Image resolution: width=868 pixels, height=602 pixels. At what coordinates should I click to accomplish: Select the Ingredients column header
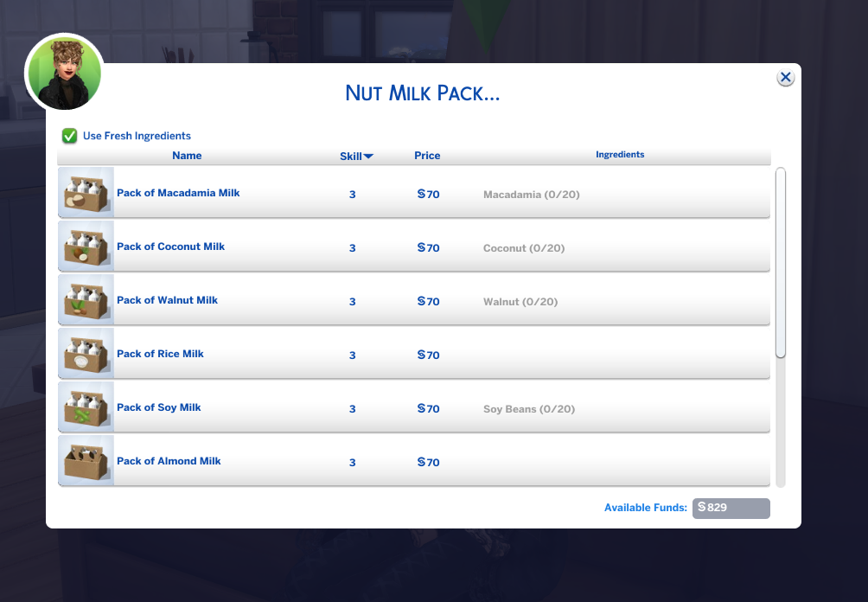620,154
